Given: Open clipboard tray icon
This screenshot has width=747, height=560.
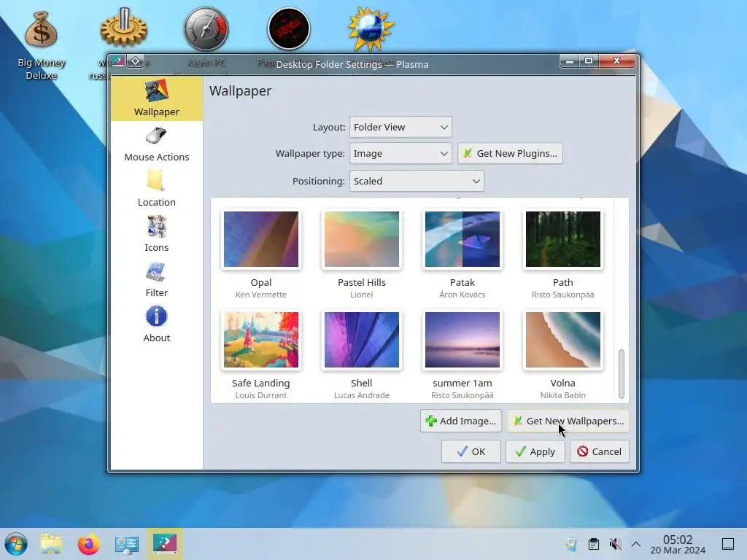Looking at the screenshot, I should point(594,544).
